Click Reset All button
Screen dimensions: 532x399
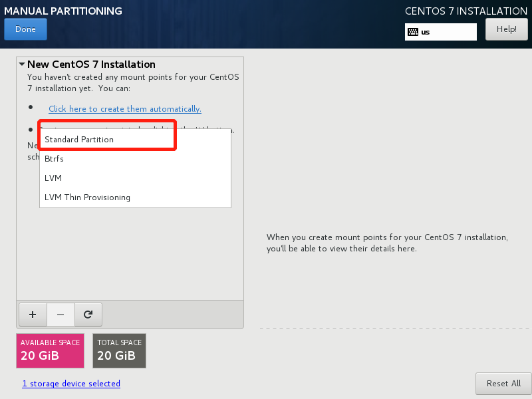click(503, 384)
